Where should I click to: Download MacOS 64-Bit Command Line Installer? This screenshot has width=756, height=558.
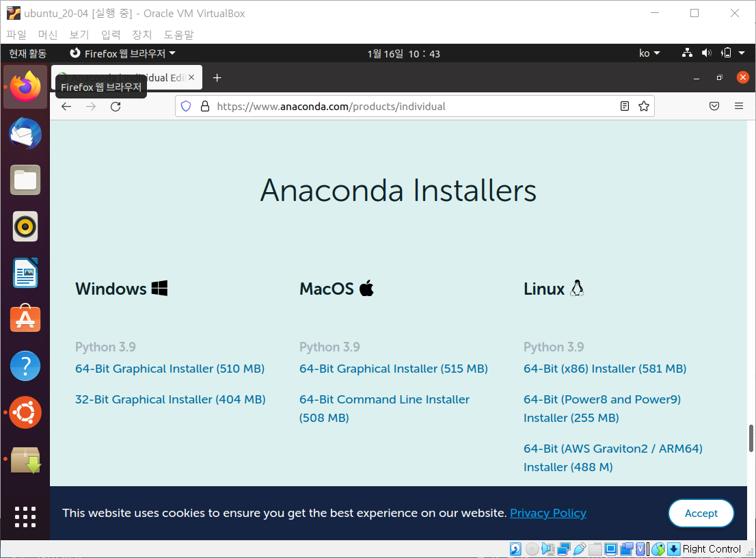point(384,408)
